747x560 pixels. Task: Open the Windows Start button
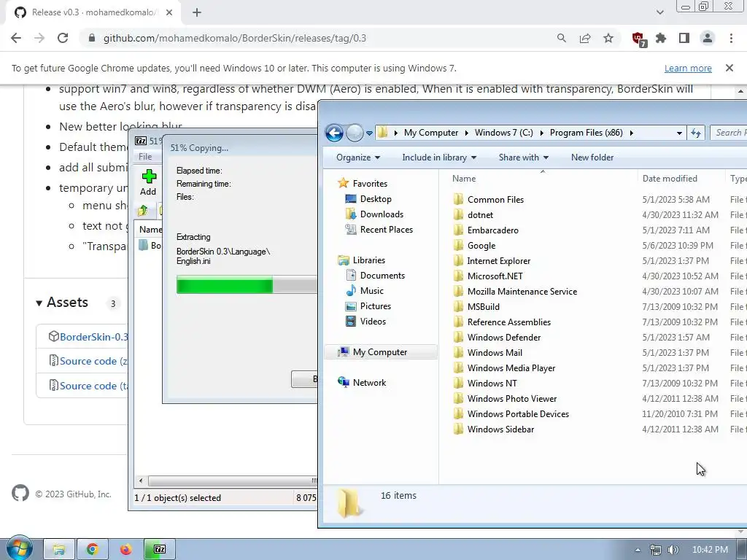tap(18, 548)
